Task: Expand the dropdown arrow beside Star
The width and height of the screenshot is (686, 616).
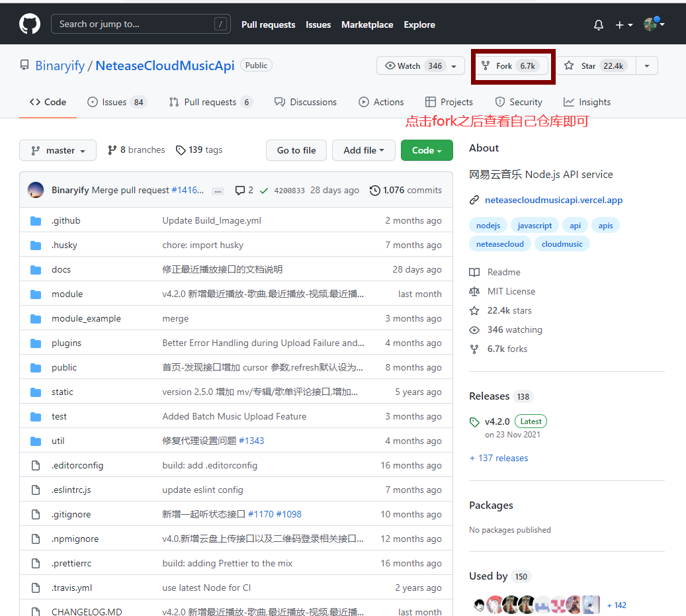Action: pos(646,66)
